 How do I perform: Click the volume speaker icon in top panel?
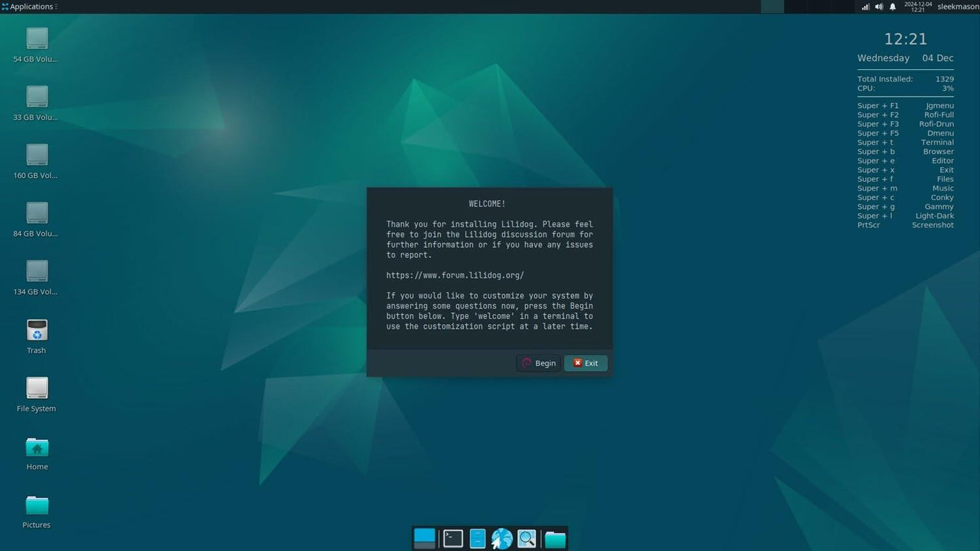point(879,7)
